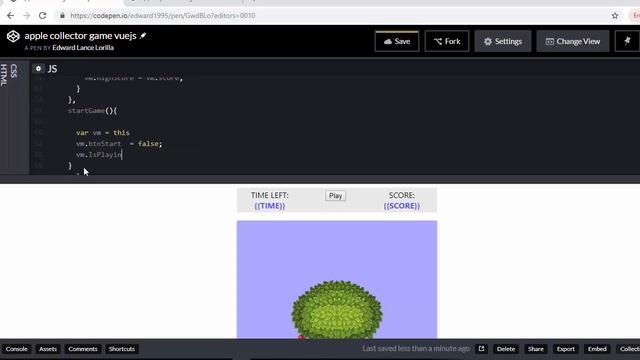Go back in browser history
The image size is (640, 360).
click(10, 16)
